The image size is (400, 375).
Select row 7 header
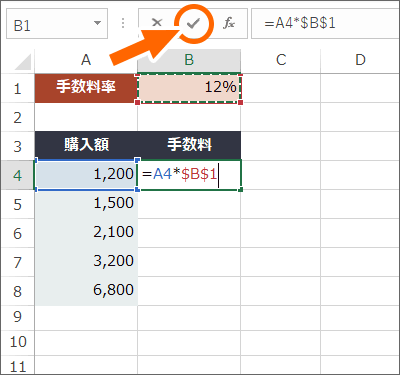17,262
